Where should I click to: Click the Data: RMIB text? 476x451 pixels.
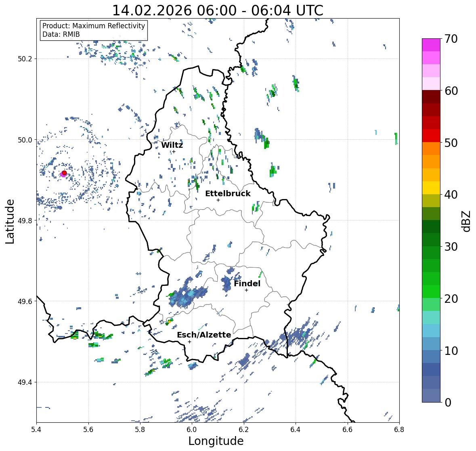coord(61,34)
